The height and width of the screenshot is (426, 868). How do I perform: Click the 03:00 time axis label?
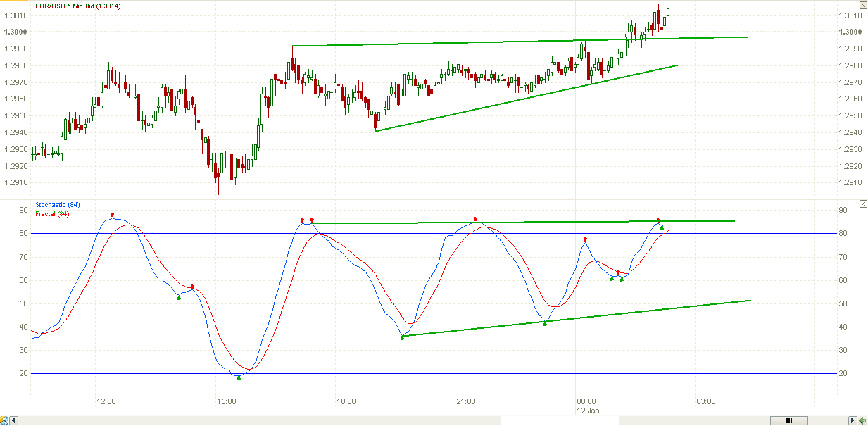(706, 402)
